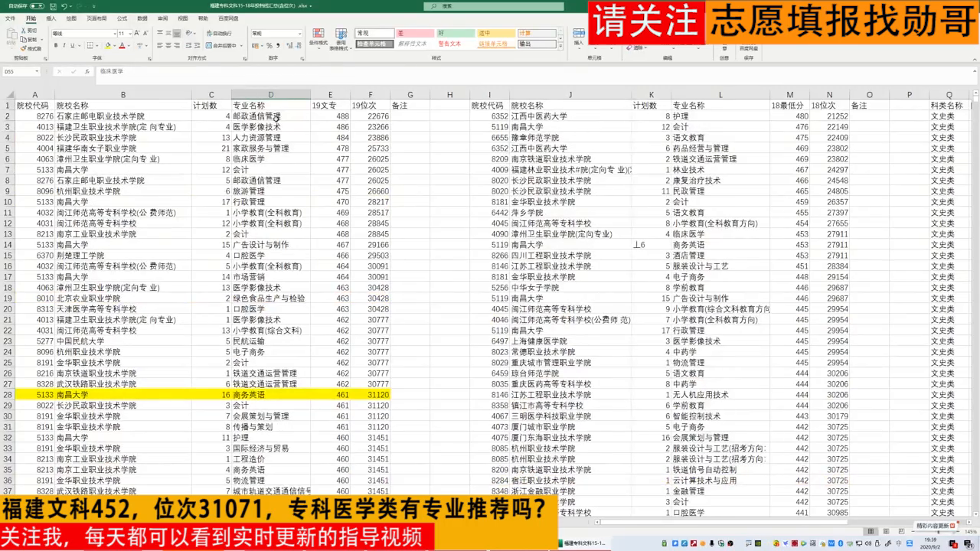Toggle the Bottom Align icon

[x=177, y=33]
